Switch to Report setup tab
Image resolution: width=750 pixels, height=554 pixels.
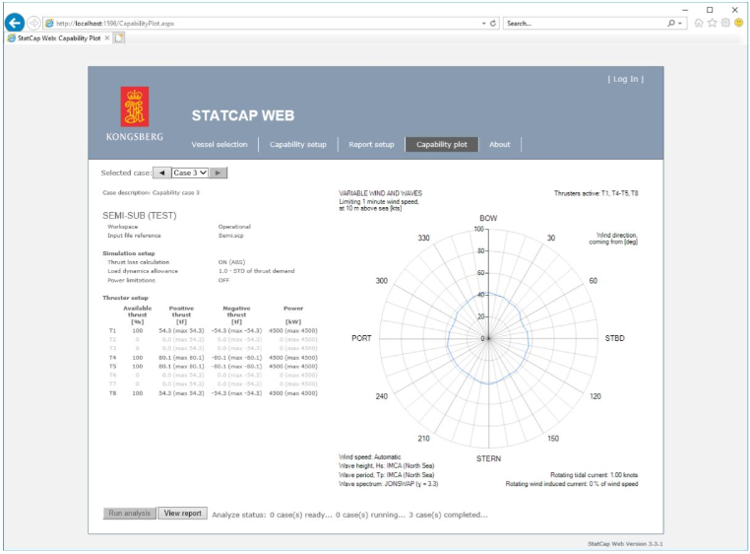[x=371, y=144]
